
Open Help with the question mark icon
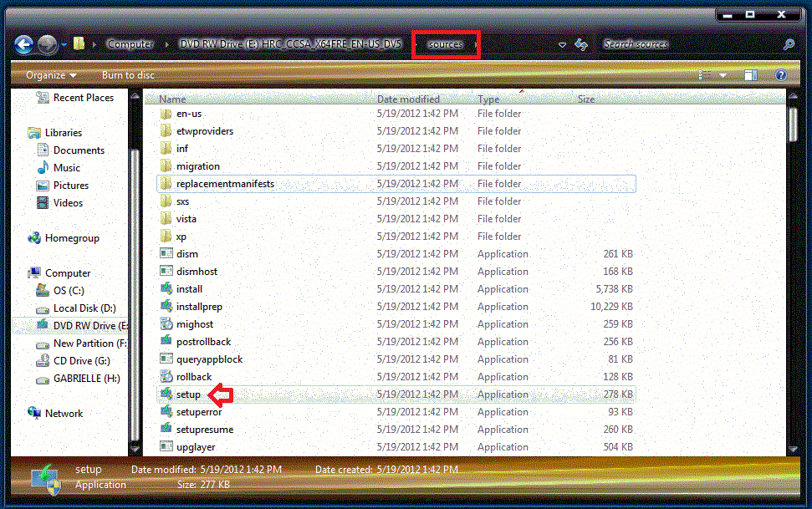pyautogui.click(x=781, y=75)
